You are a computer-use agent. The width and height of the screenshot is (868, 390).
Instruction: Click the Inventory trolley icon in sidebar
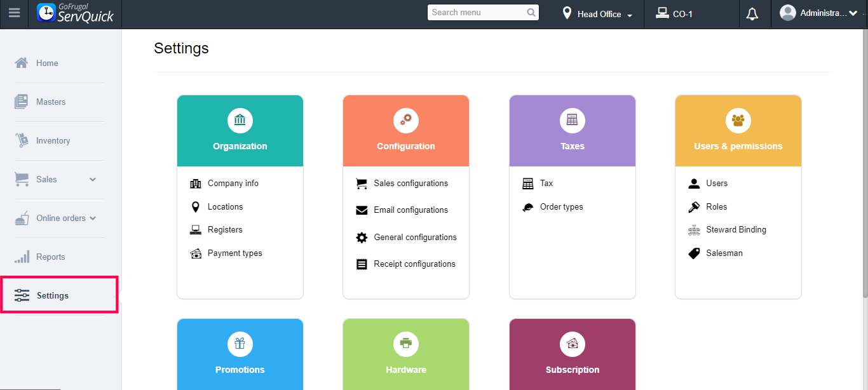[x=22, y=140]
